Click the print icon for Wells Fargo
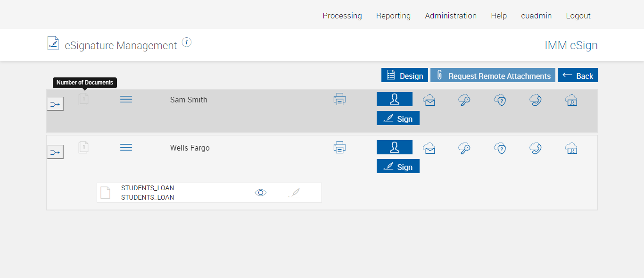Viewport: 644px width, 278px height. tap(339, 148)
